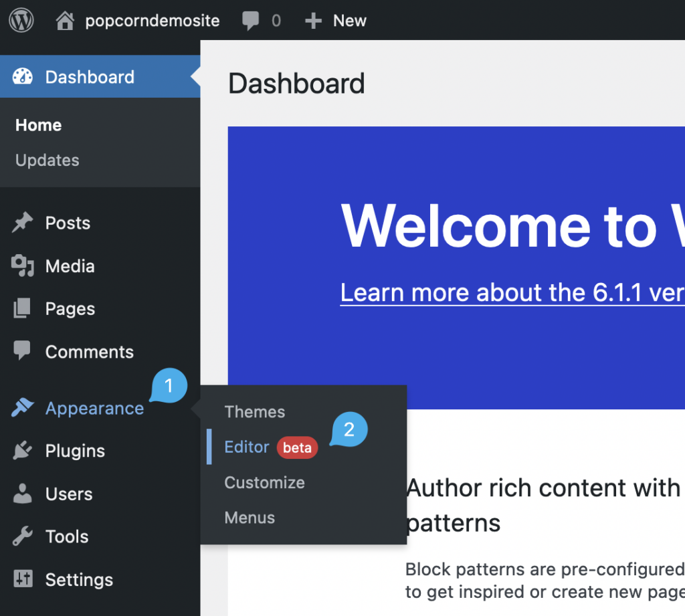Open Updates under Dashboard

coord(47,161)
